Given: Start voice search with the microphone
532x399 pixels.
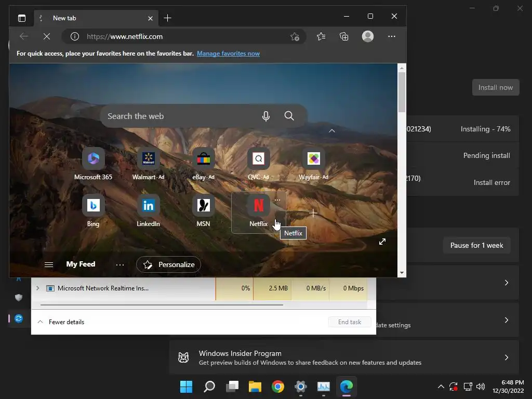Looking at the screenshot, I should 266,116.
